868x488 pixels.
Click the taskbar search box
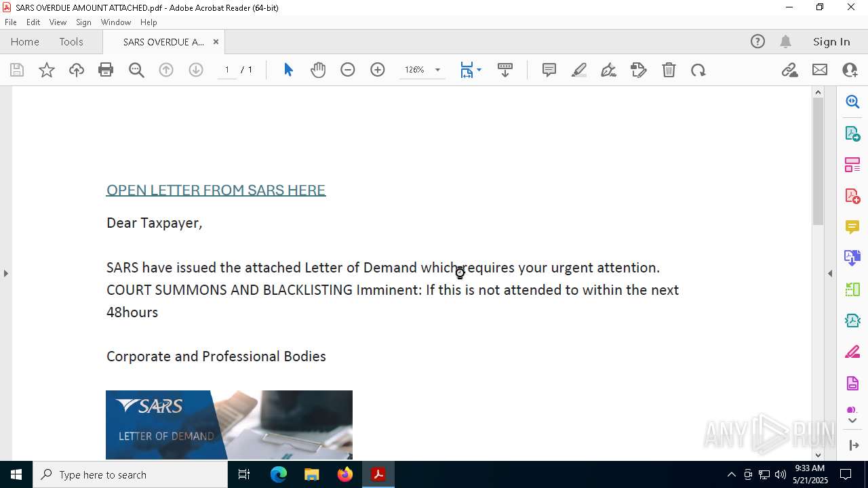tap(130, 474)
